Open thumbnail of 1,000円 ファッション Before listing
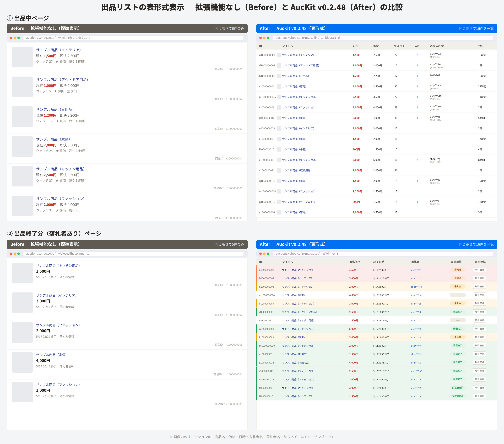This screenshot has height=444, width=504. (x=22, y=392)
